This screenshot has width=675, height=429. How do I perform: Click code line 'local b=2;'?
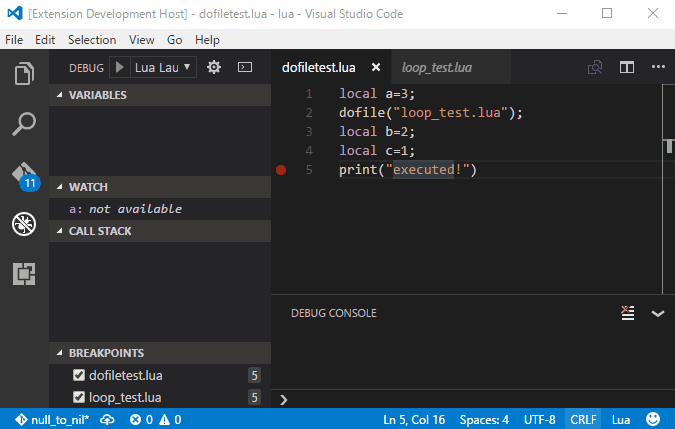(377, 132)
